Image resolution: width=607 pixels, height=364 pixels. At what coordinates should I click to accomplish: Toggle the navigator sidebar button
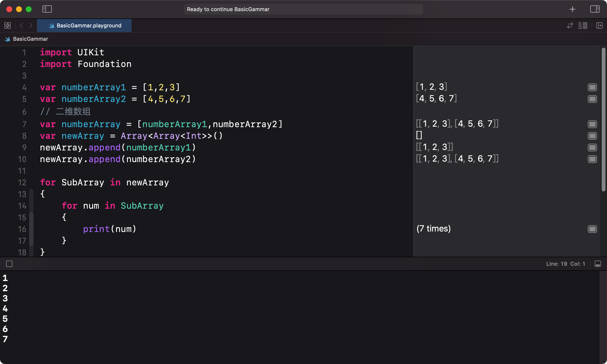coord(47,9)
